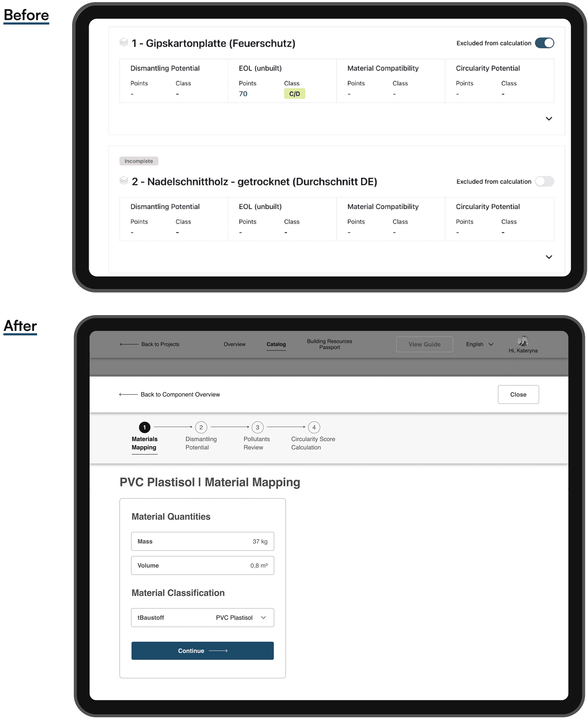
Task: Expand the Nadelschnittholz card chevron
Action: [549, 257]
